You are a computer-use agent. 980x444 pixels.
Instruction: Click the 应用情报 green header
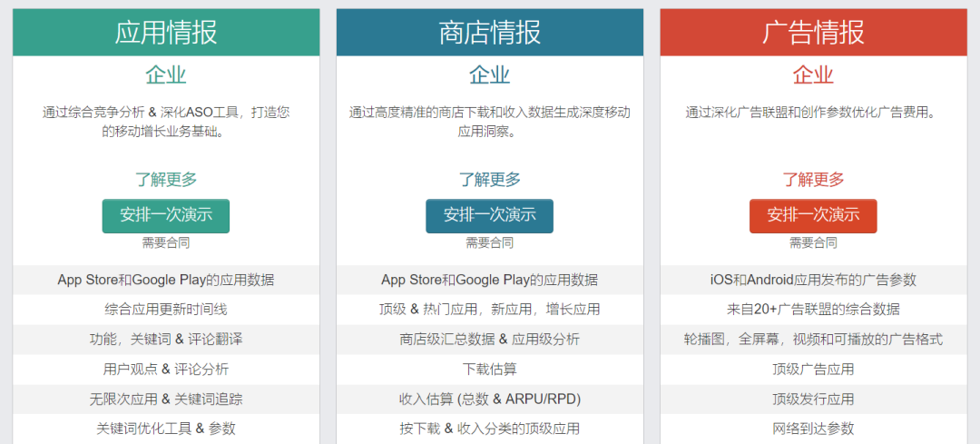click(x=166, y=33)
